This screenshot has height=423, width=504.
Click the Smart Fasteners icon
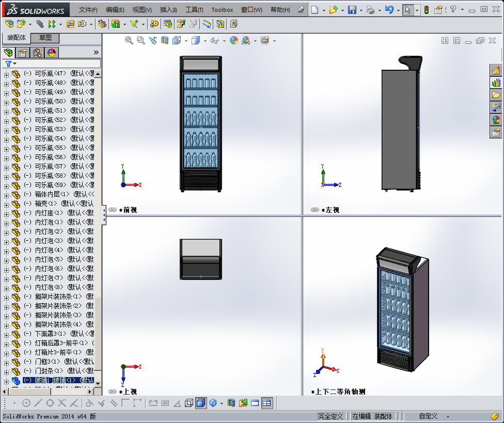tap(70, 24)
